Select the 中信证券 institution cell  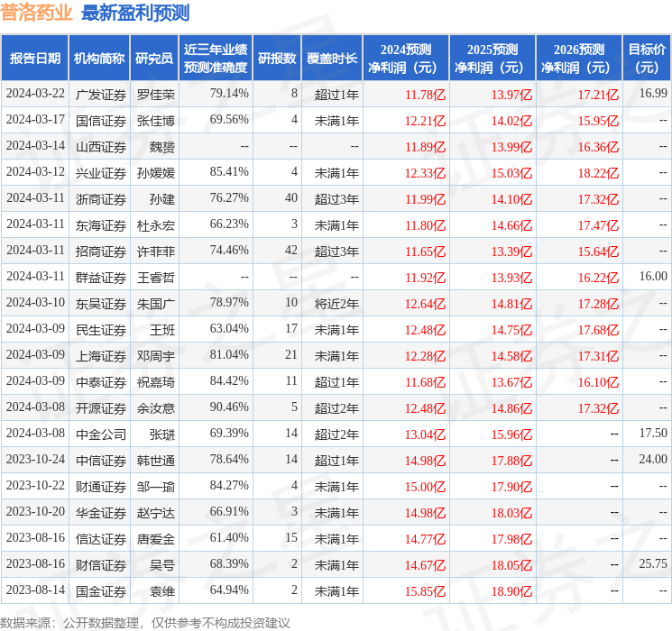click(101, 461)
